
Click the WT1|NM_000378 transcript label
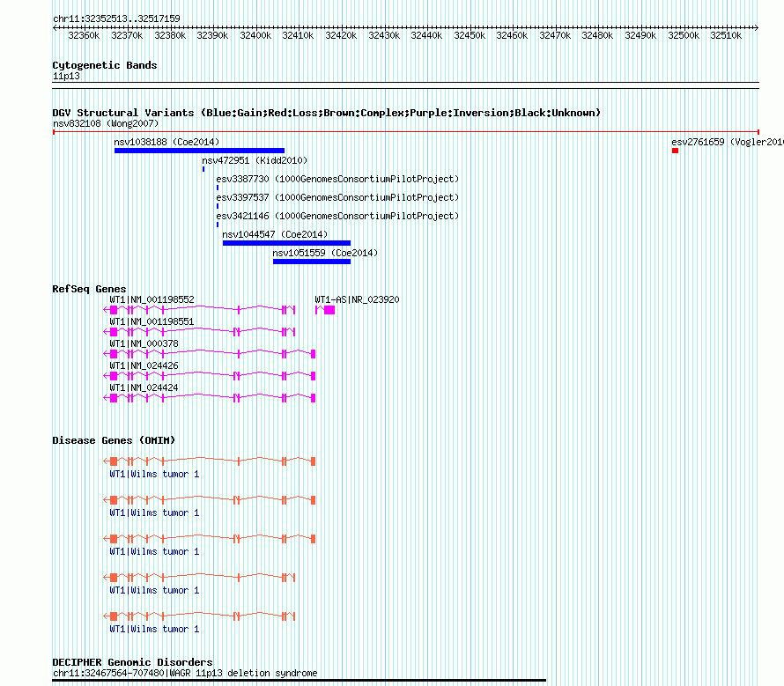[x=144, y=343]
